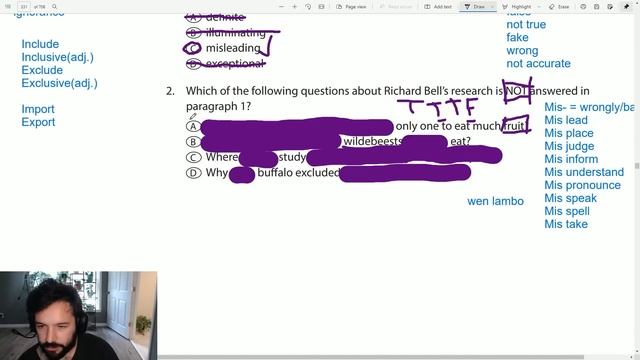The width and height of the screenshot is (640, 360).
Task: Save the PDF document
Action: click(597, 7)
